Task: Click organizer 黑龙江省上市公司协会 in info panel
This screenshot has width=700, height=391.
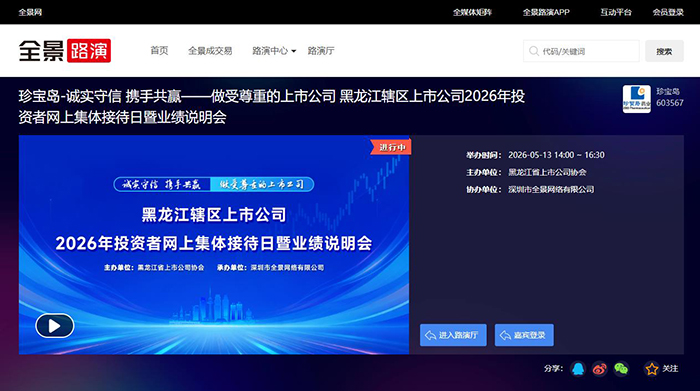Action: pos(547,172)
